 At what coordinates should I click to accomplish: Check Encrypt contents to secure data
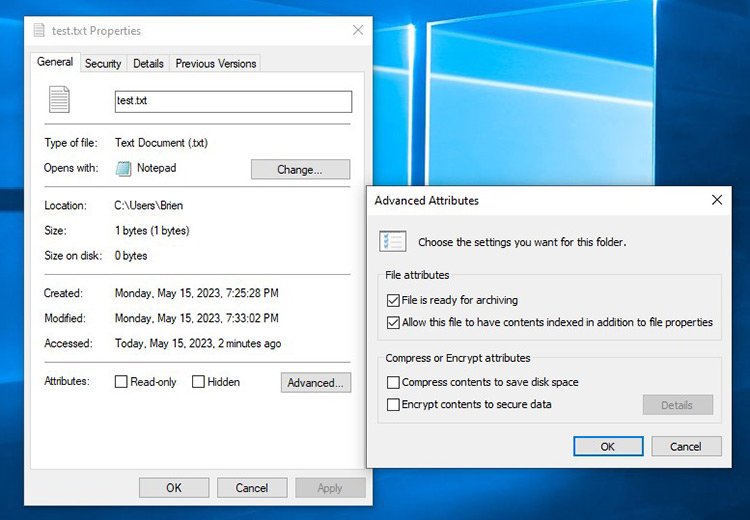pos(393,405)
